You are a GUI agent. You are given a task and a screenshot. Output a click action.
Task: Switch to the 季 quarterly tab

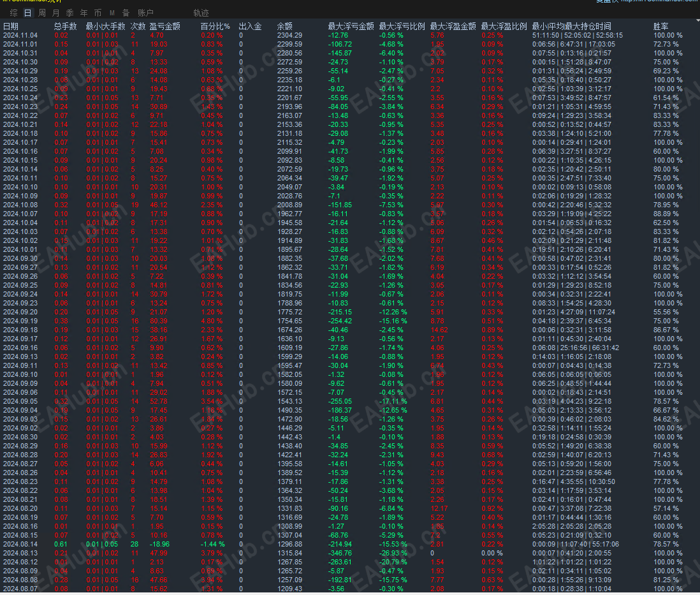[x=70, y=13]
